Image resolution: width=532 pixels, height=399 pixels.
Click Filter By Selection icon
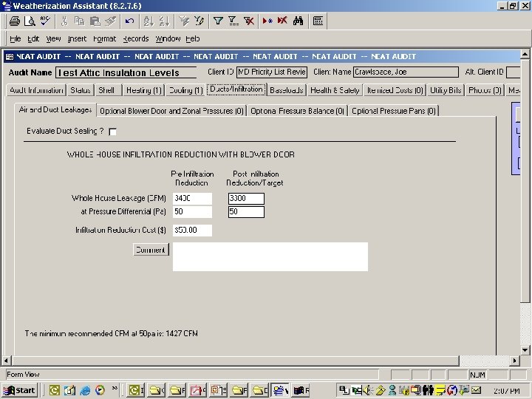click(x=183, y=21)
